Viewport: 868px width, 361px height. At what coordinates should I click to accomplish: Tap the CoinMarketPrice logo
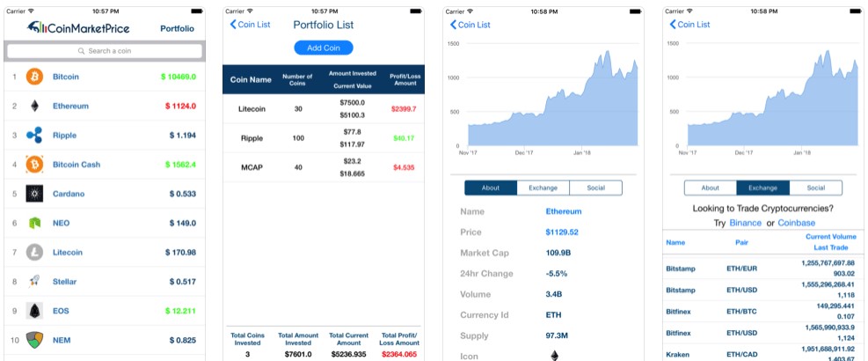[x=78, y=27]
